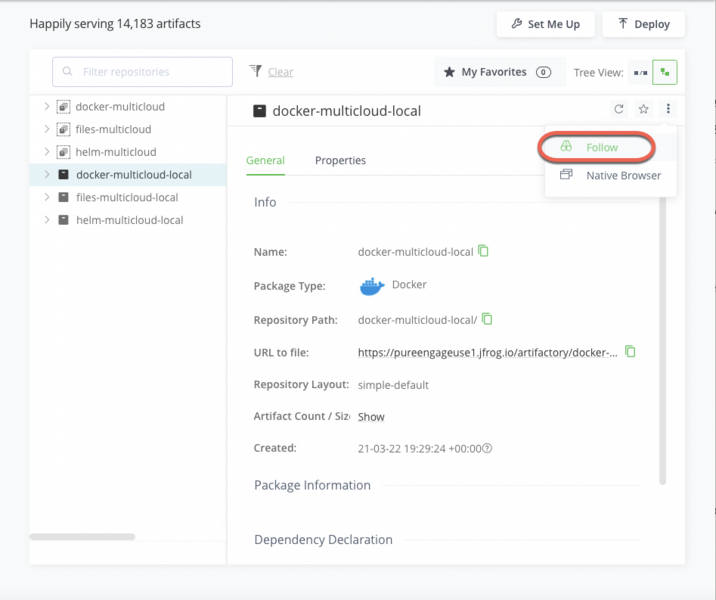716x600 pixels.
Task: Expand the files-multicloud-local repository node
Action: 47,197
